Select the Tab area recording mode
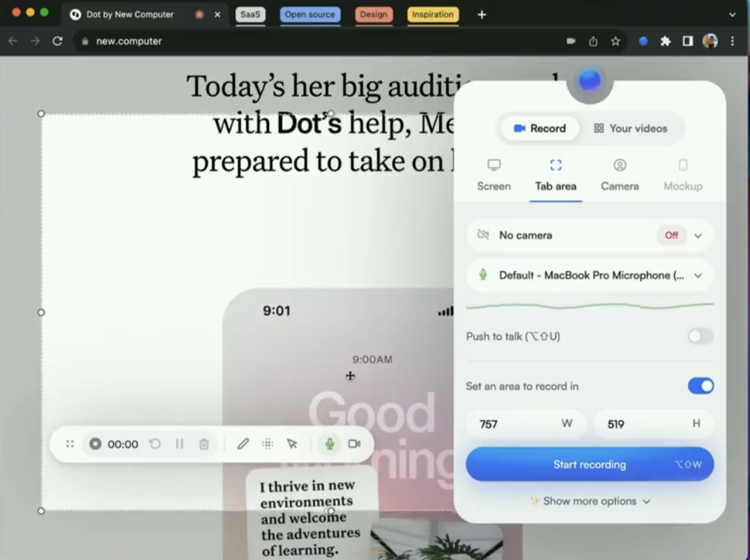The width and height of the screenshot is (750, 560). click(x=556, y=176)
